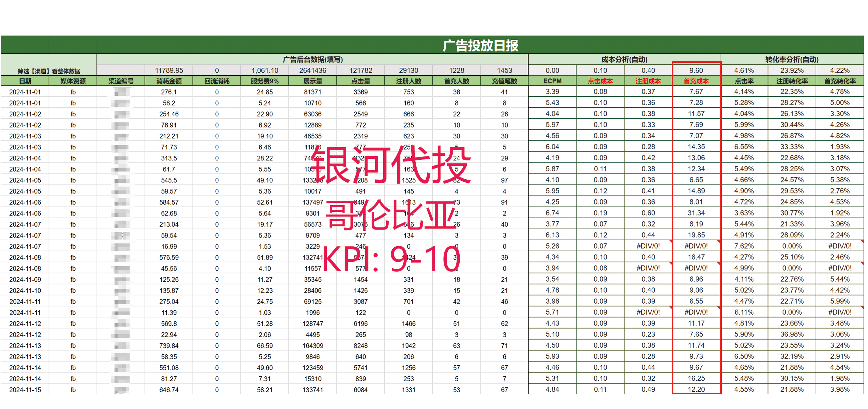Click spend cell 576.59
This screenshot has width=868, height=409.
(x=169, y=258)
